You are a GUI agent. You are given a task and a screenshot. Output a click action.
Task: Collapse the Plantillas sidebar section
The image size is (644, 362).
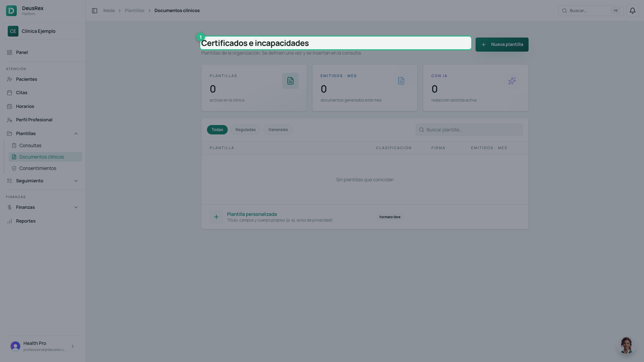pyautogui.click(x=76, y=134)
